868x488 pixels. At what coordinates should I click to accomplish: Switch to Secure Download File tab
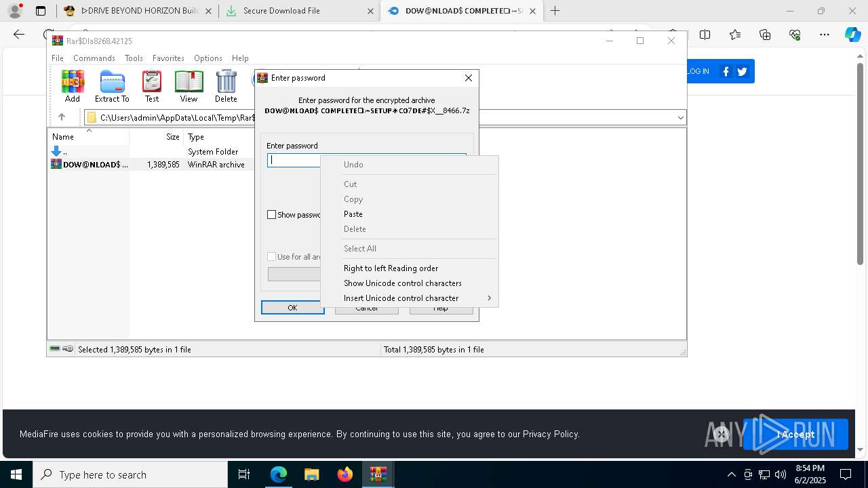point(298,11)
